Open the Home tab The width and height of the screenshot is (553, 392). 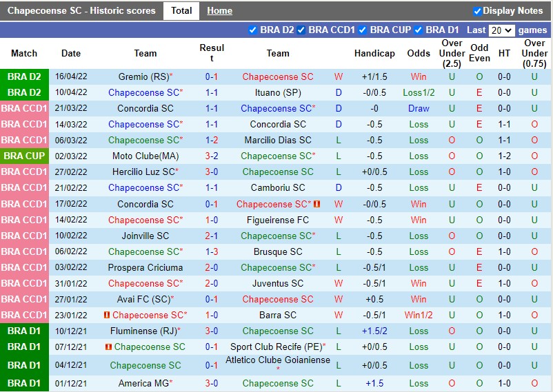(219, 11)
